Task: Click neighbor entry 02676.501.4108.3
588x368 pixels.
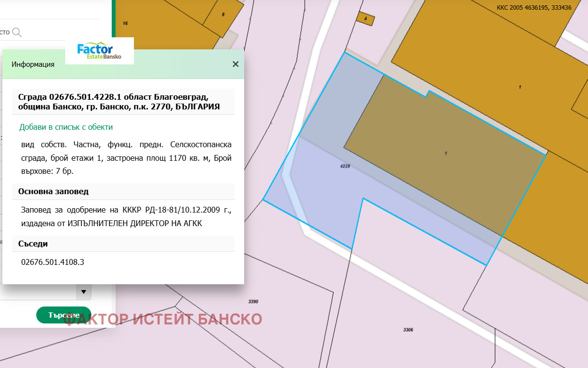Action: 53,262
